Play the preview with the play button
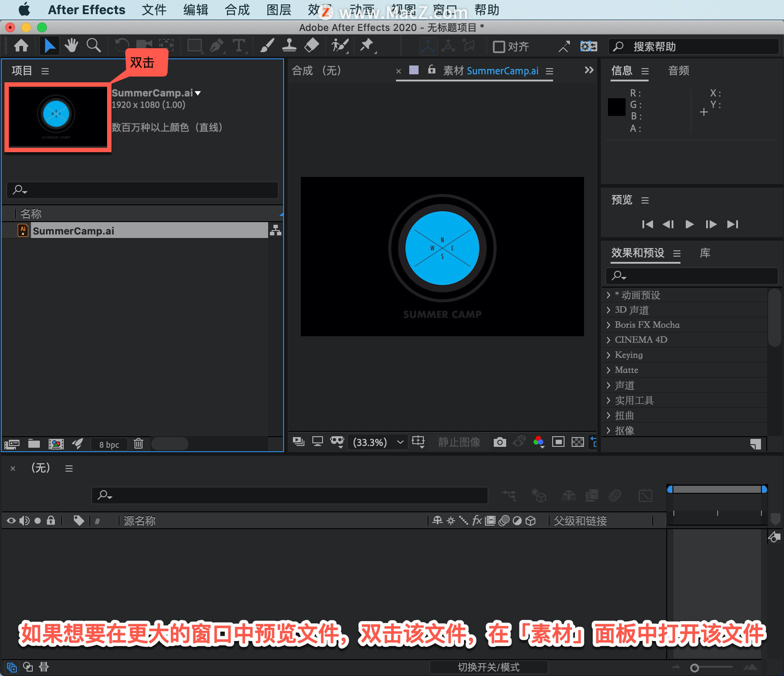784x676 pixels. pyautogui.click(x=689, y=224)
